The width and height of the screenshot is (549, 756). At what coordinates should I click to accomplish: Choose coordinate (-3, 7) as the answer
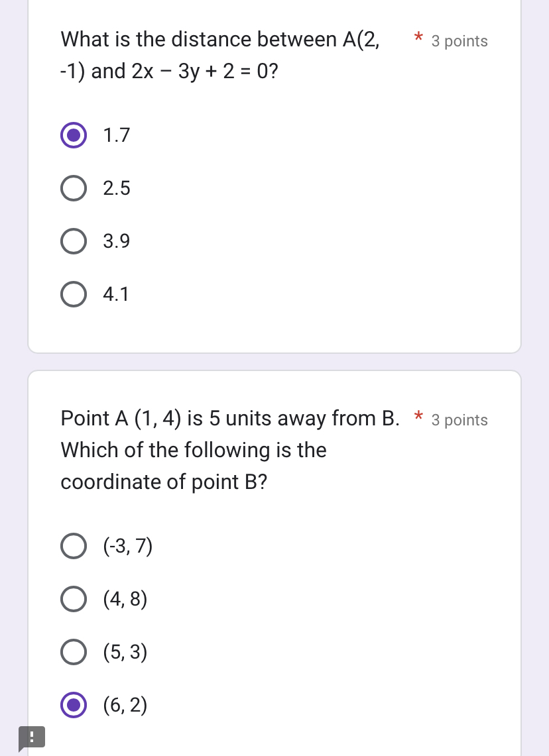(74, 545)
